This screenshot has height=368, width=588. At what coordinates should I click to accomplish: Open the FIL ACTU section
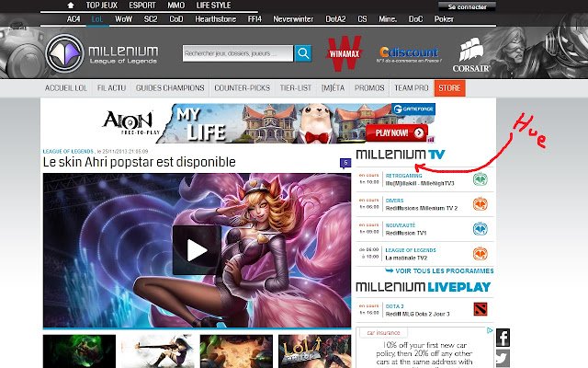click(111, 88)
